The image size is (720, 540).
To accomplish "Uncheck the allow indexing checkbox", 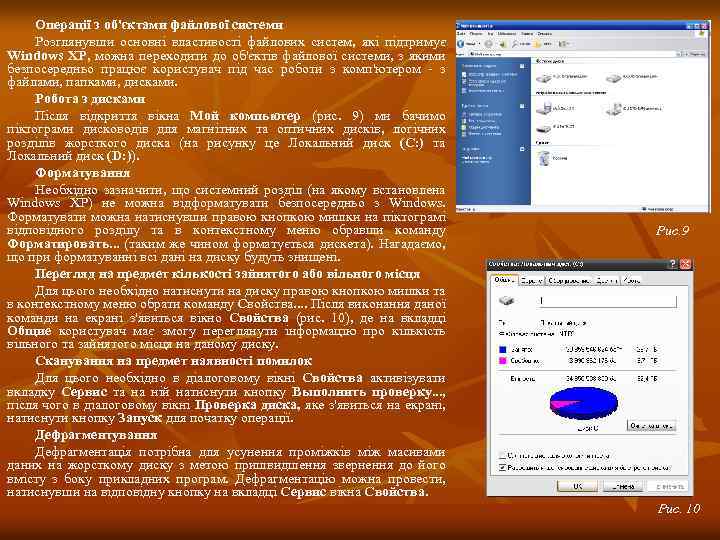I will click(x=502, y=467).
